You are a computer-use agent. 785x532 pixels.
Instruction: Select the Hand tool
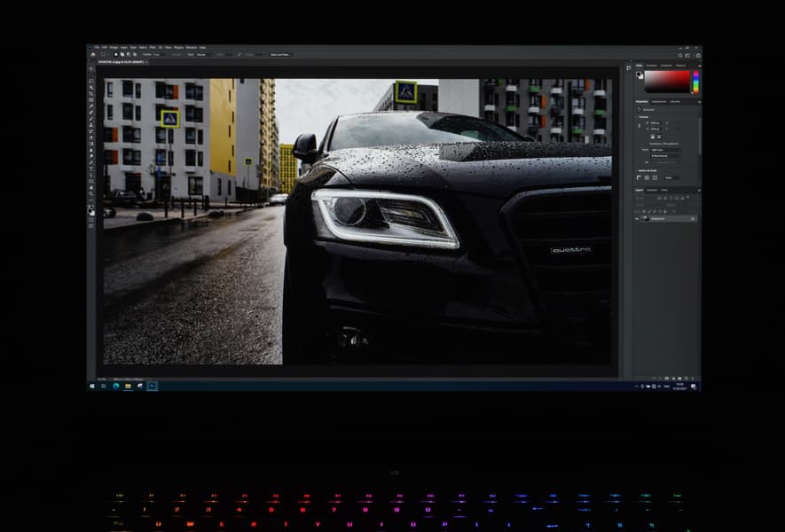click(x=90, y=190)
